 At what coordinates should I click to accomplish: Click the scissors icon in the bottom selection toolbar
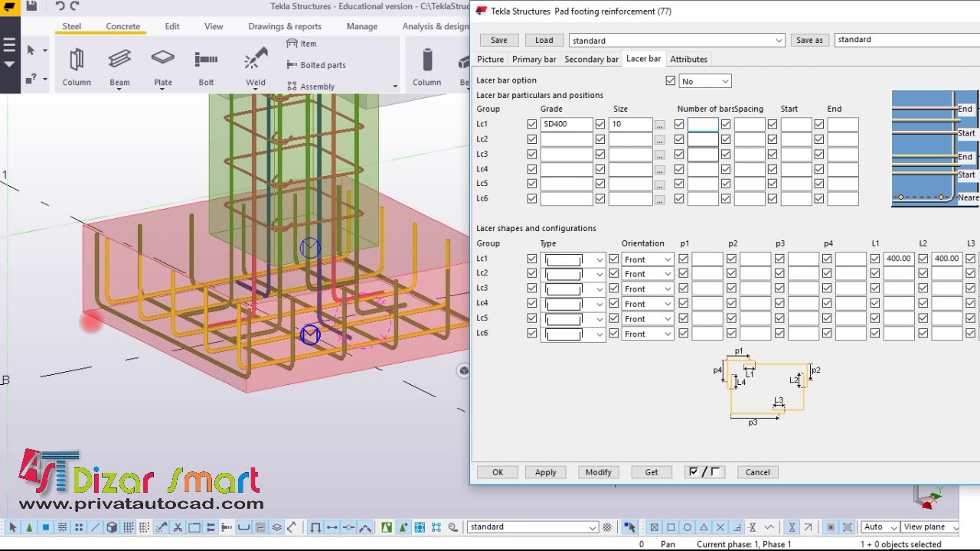click(178, 527)
